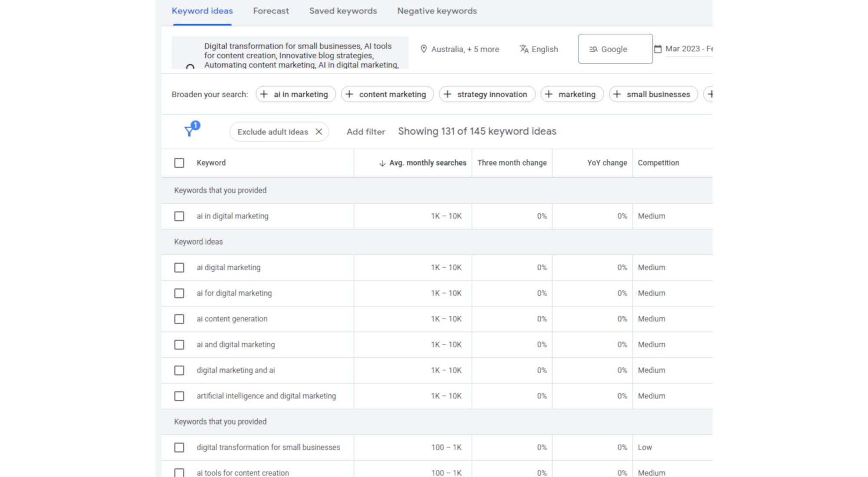Toggle the select-all Keyword checkbox
Viewport: 868px width, 477px height.
[179, 163]
